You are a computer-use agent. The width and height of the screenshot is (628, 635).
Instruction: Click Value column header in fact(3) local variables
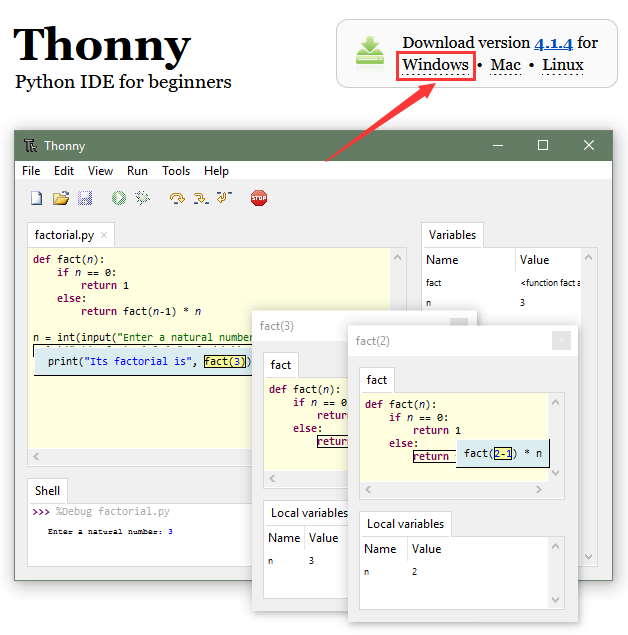coord(326,538)
